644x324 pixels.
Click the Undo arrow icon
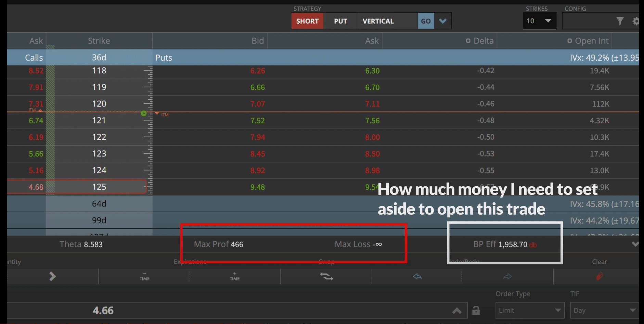coord(417,276)
